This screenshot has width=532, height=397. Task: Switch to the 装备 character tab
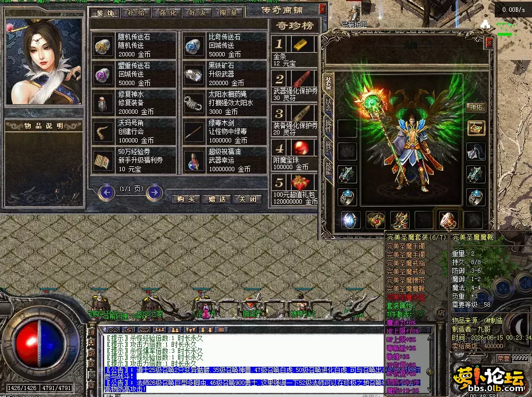(x=329, y=83)
